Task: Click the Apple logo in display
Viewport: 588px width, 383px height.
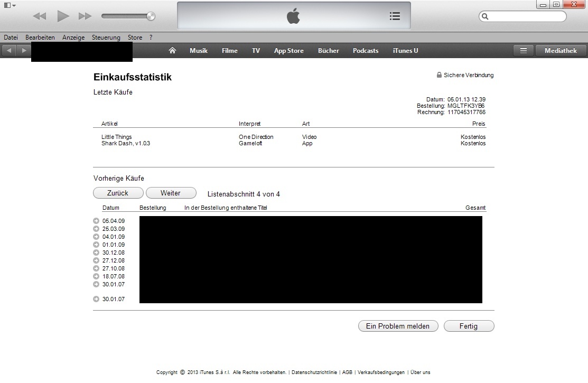Action: 293,16
